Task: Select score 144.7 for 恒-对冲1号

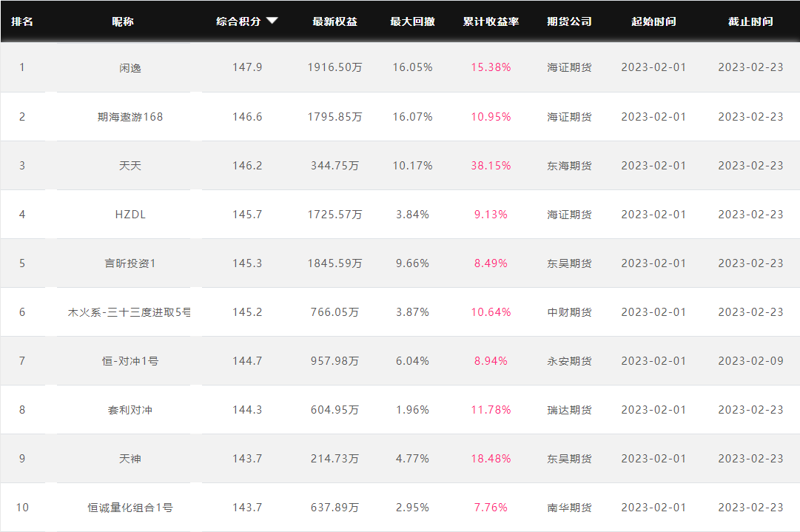Action: click(247, 361)
